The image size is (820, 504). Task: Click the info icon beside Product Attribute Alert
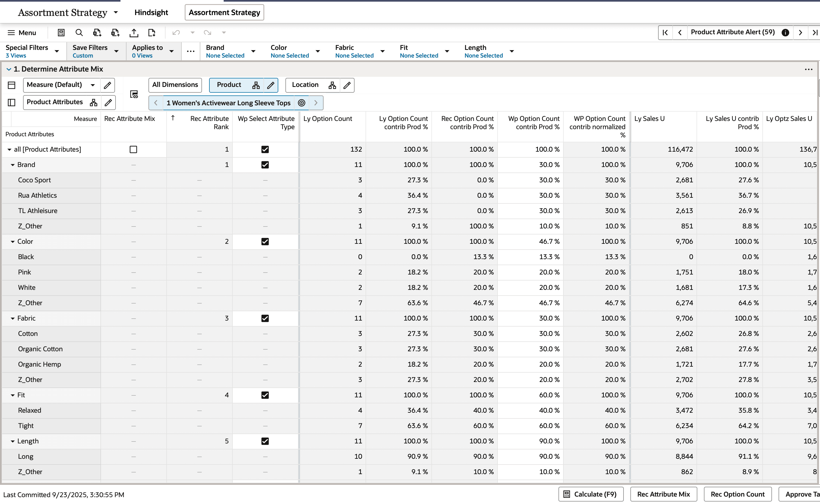pyautogui.click(x=785, y=32)
